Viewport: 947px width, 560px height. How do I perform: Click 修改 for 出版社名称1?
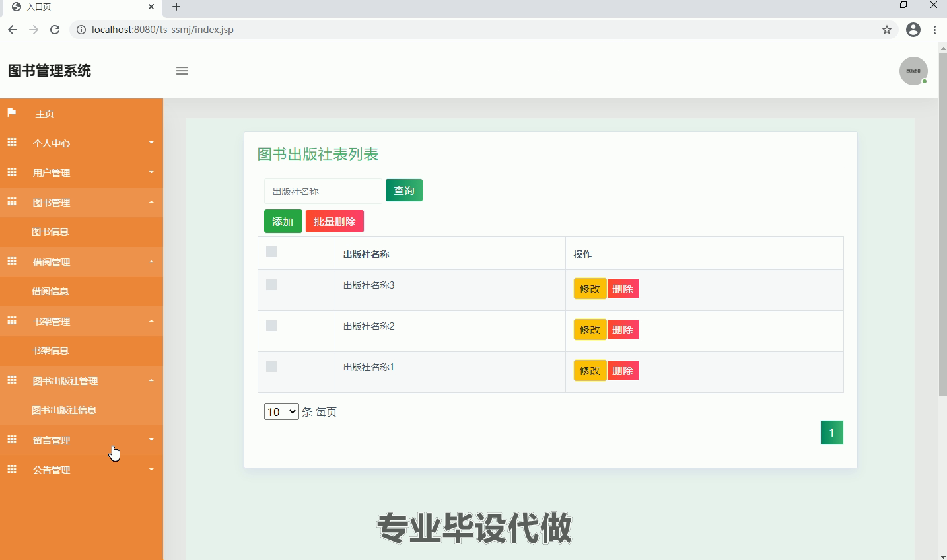click(x=590, y=370)
